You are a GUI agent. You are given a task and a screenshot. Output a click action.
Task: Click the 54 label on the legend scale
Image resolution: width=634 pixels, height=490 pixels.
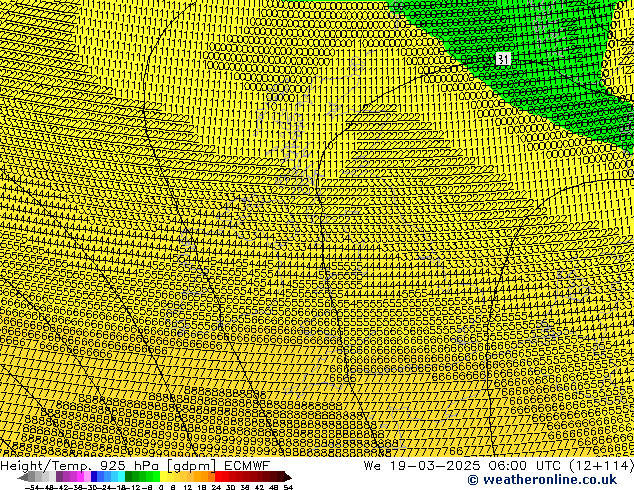click(x=287, y=487)
